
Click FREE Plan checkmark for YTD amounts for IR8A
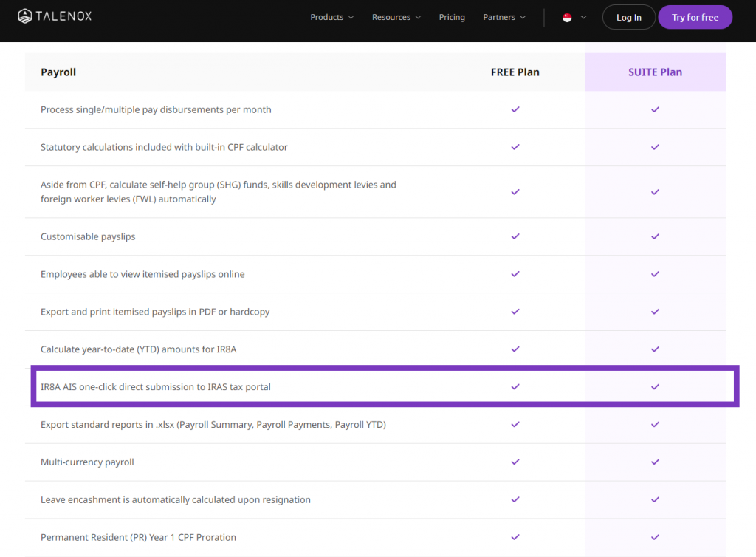(515, 349)
